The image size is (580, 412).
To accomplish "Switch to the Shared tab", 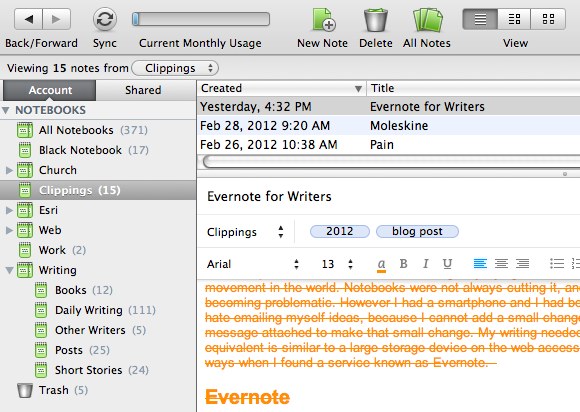I will (x=143, y=90).
